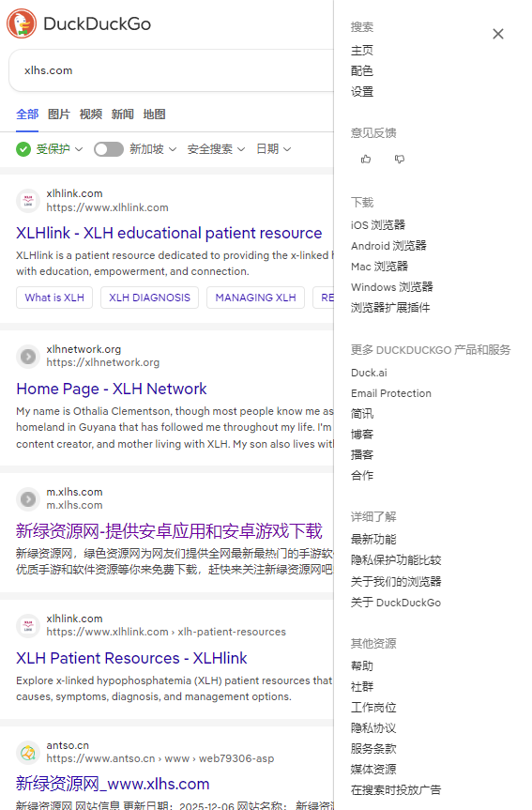Open 在搜索时投放广告 link
The image size is (532, 810).
click(396, 790)
